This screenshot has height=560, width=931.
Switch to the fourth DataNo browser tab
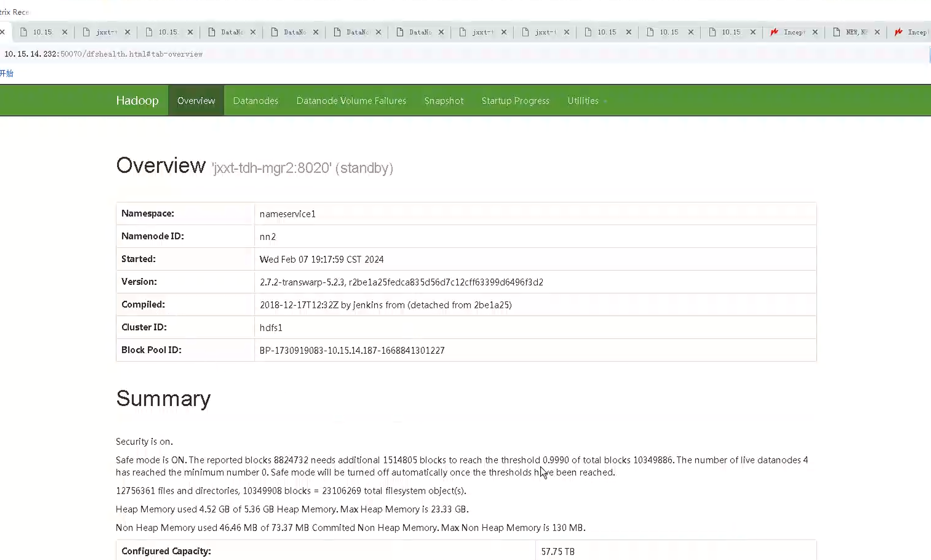420,32
